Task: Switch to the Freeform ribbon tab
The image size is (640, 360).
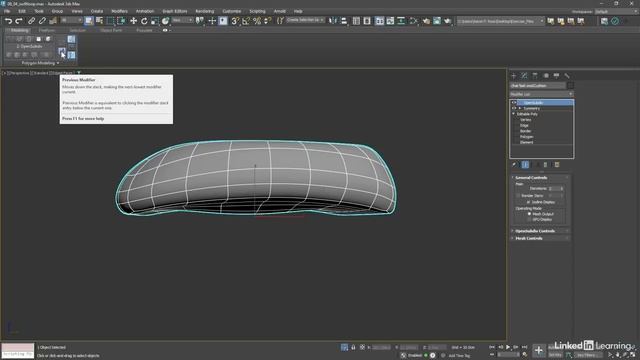Action: [47, 30]
